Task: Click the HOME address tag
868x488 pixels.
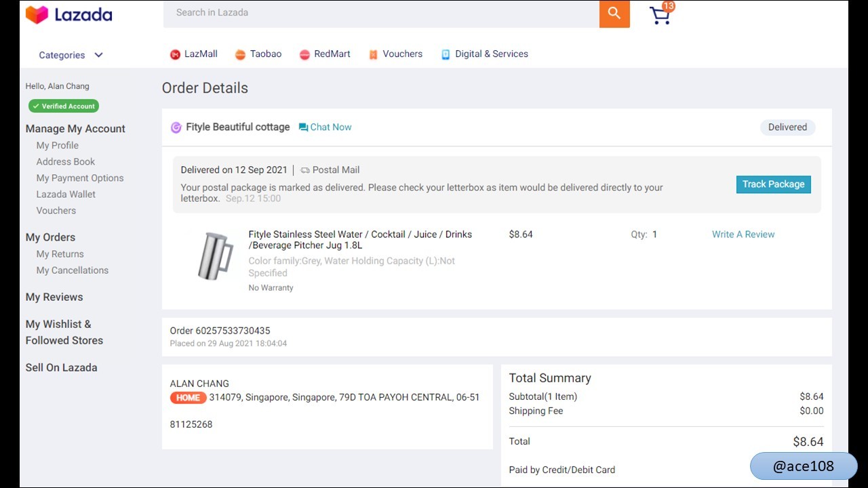Action: tap(188, 398)
